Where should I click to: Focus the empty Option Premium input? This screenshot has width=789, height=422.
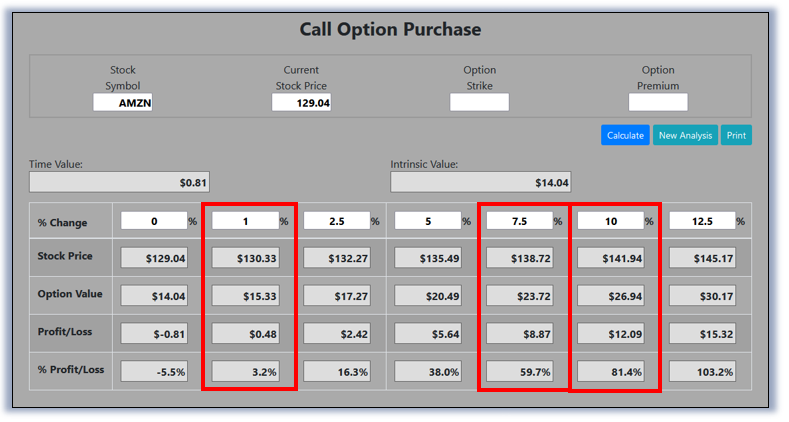click(x=658, y=102)
